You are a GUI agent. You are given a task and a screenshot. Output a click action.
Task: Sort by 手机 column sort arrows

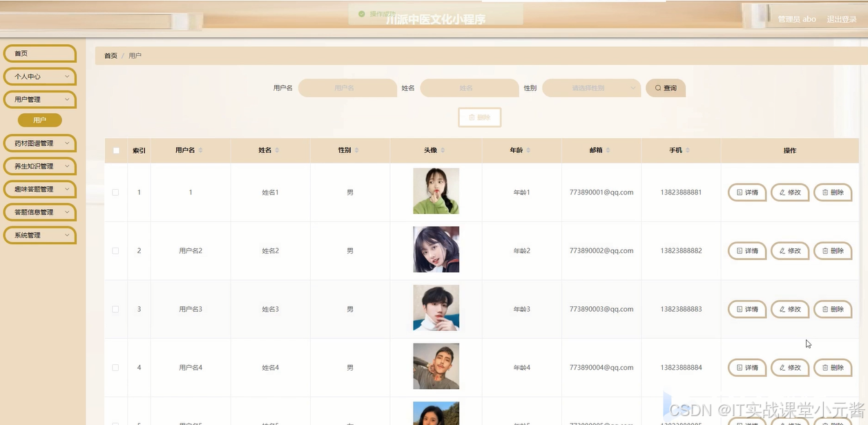688,150
